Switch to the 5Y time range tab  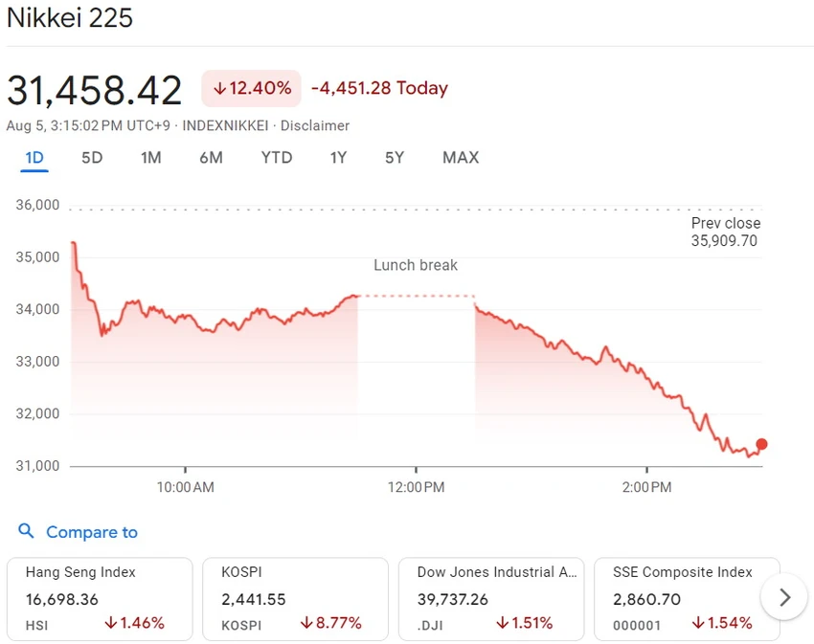click(395, 158)
